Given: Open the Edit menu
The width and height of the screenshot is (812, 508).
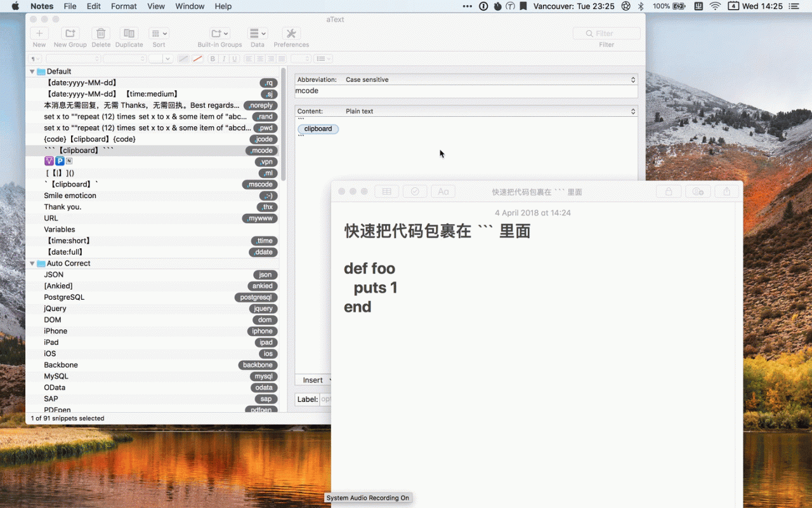Looking at the screenshot, I should pos(94,6).
